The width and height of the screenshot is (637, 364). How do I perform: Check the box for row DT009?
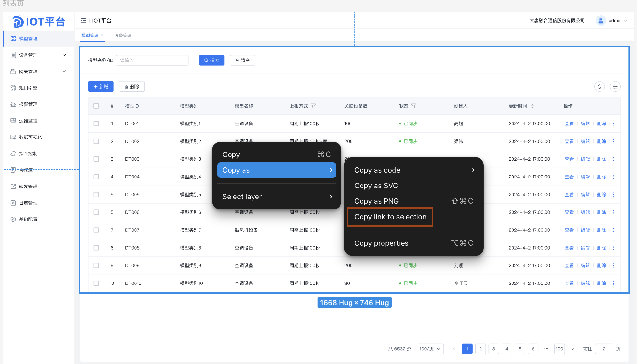pos(96,266)
